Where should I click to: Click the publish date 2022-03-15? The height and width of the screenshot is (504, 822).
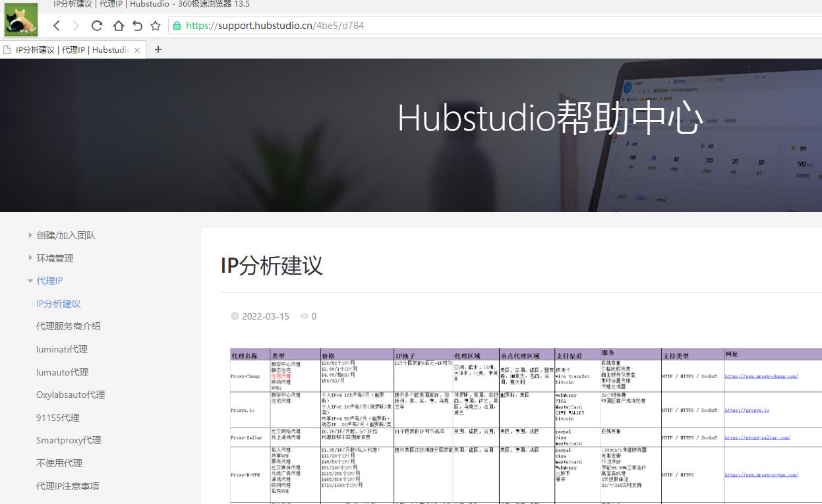[x=266, y=316]
